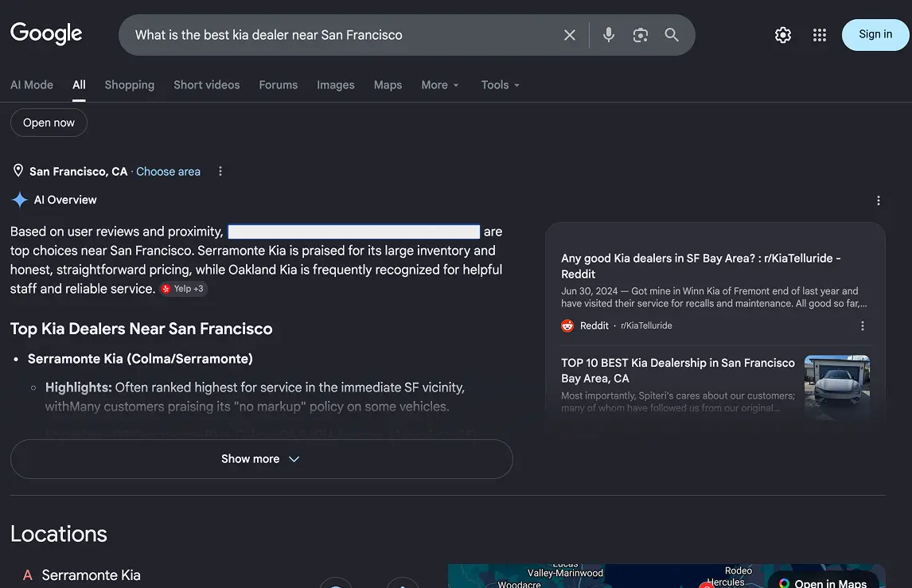Open the Yelp +3 sources chip
The height and width of the screenshot is (588, 912).
click(x=183, y=289)
